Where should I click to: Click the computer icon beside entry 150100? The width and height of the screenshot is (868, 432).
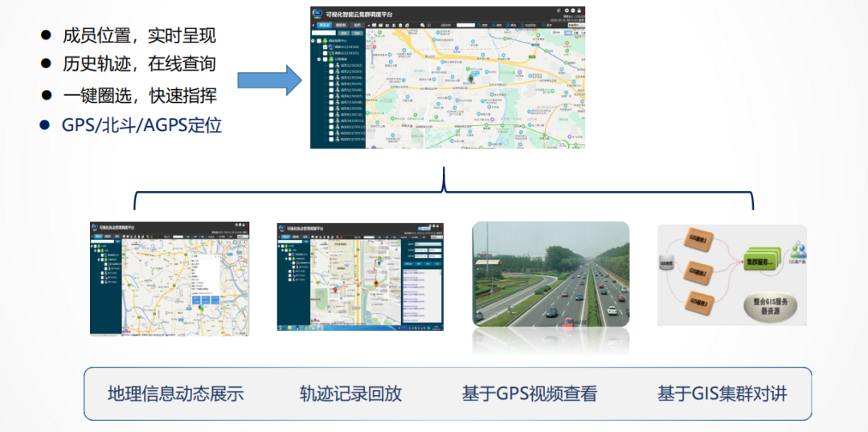coord(332,47)
